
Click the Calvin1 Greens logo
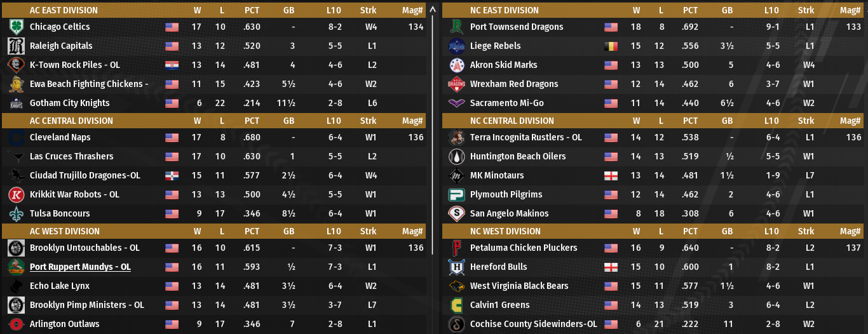(x=457, y=305)
